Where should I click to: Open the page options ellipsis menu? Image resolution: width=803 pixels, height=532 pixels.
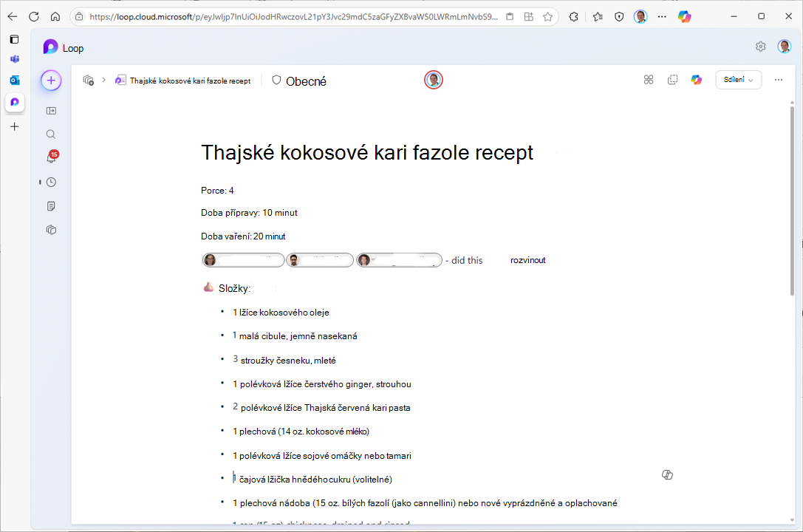pos(778,79)
